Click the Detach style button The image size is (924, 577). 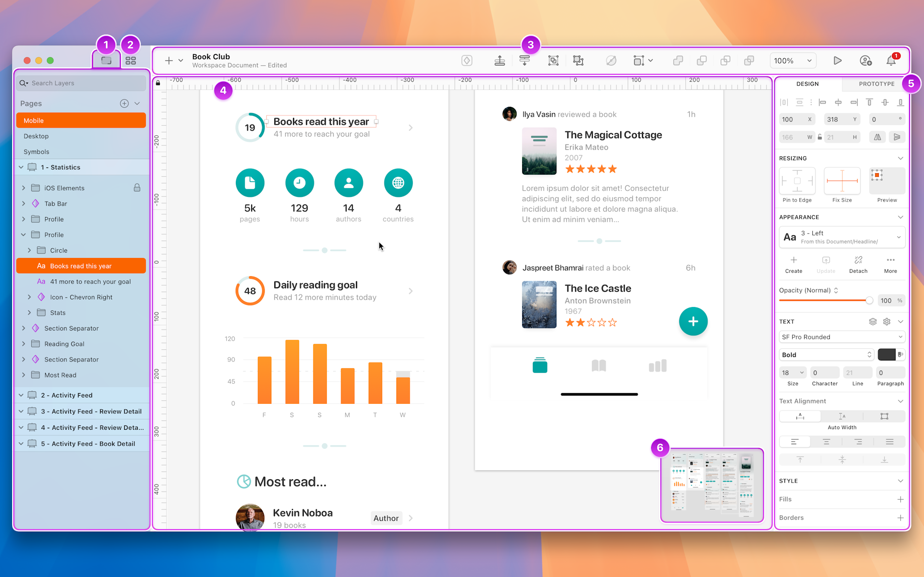coord(858,265)
